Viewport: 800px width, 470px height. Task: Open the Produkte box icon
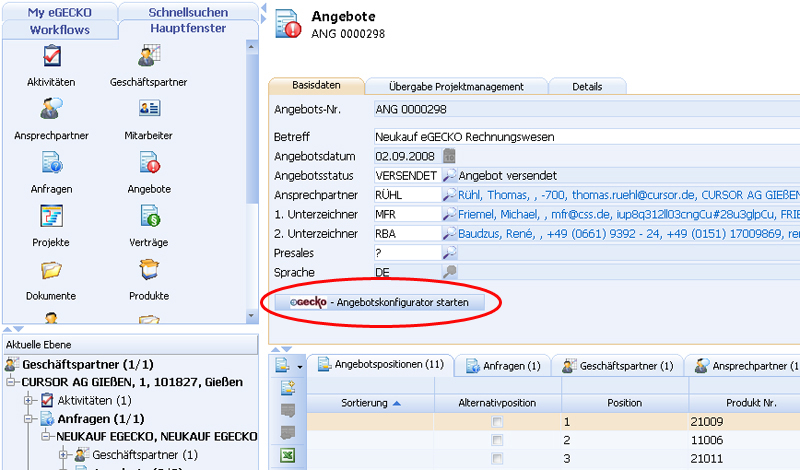point(149,269)
